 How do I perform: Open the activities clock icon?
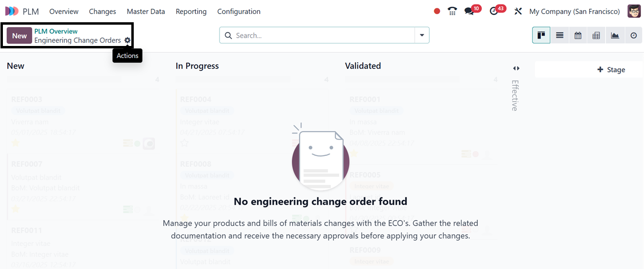[494, 11]
